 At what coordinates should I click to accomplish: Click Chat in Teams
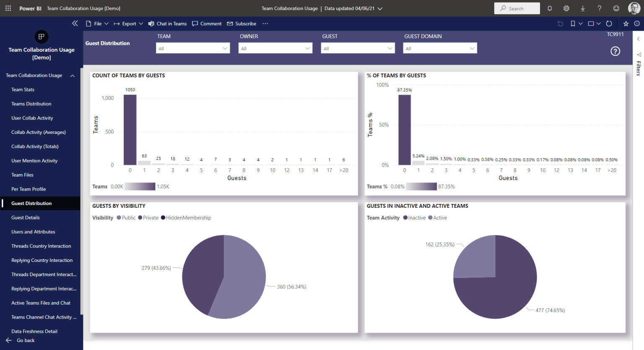point(167,24)
